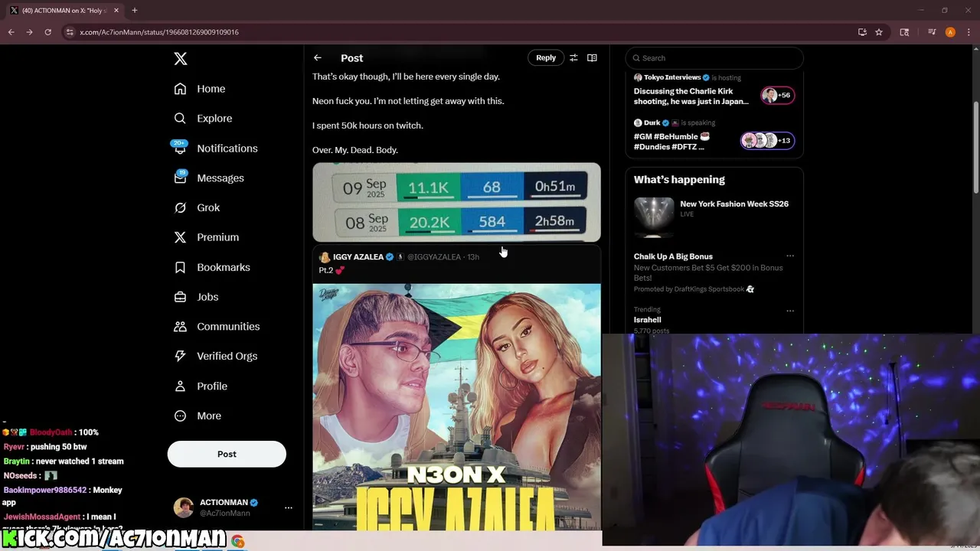Open media control icon in toolbar
Image resolution: width=980 pixels, height=551 pixels.
pyautogui.click(x=932, y=32)
